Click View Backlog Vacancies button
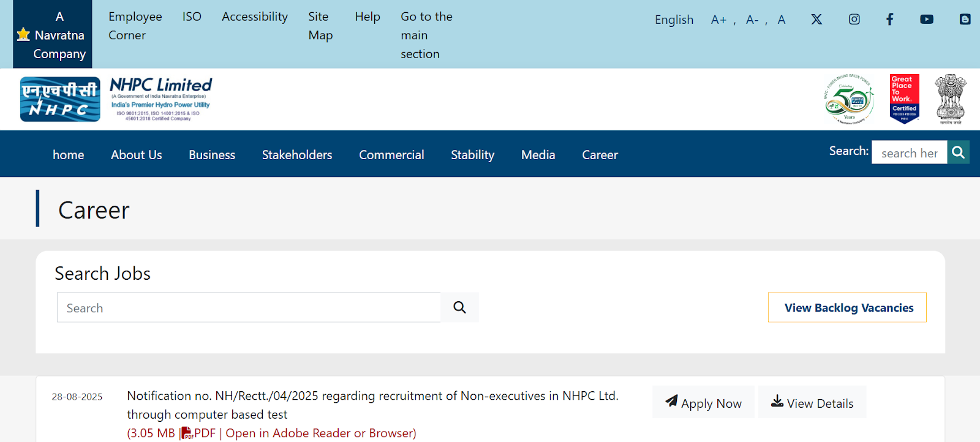This screenshot has width=980, height=442. coord(847,307)
